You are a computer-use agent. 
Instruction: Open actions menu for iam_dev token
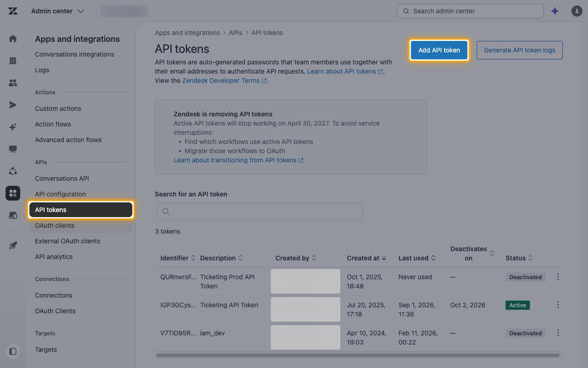(558, 333)
